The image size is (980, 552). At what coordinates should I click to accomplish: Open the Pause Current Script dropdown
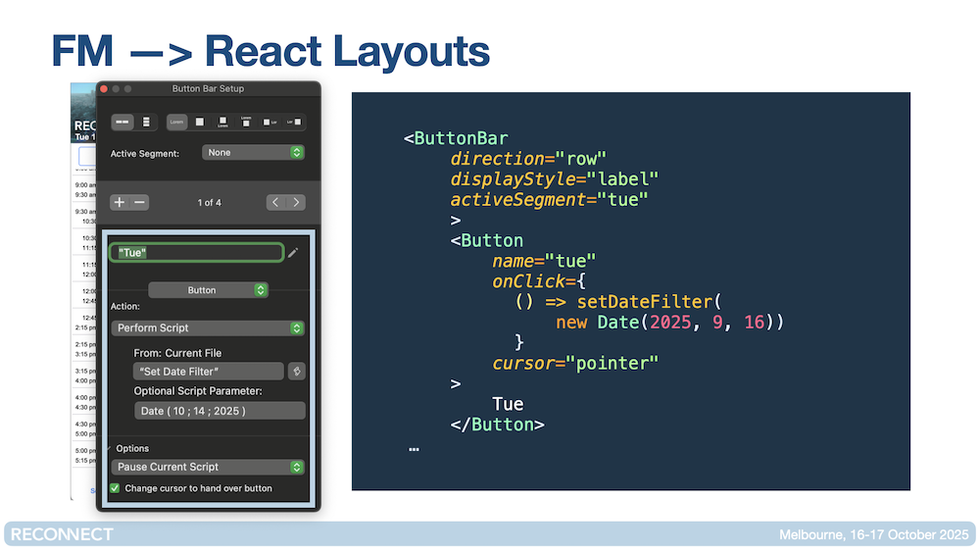[x=208, y=468]
